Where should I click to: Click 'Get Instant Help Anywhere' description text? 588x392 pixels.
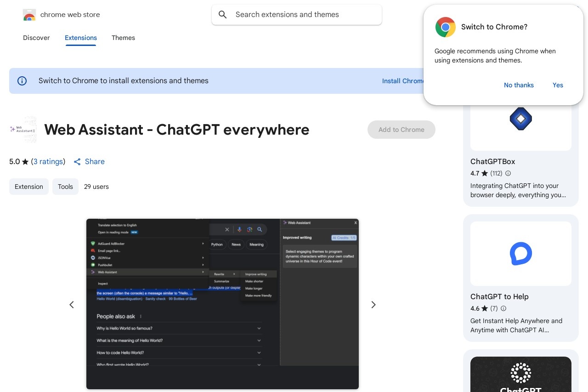516,325
